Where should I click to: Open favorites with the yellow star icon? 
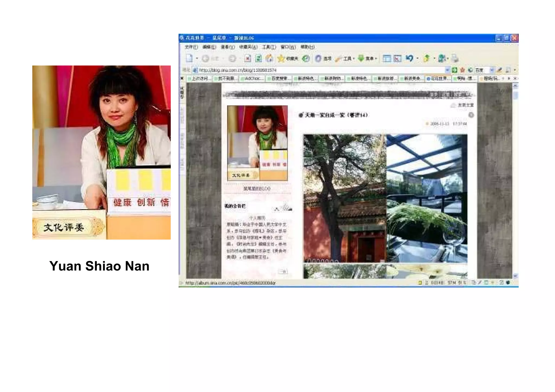point(281,58)
